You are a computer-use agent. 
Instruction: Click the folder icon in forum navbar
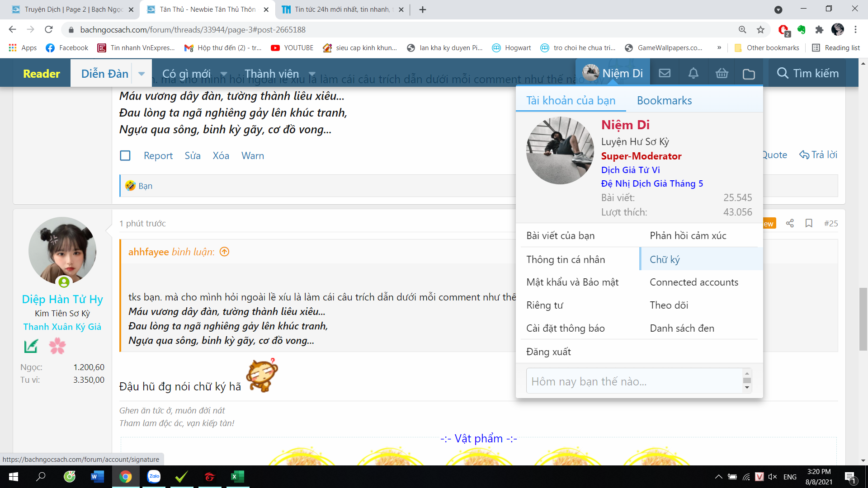749,74
